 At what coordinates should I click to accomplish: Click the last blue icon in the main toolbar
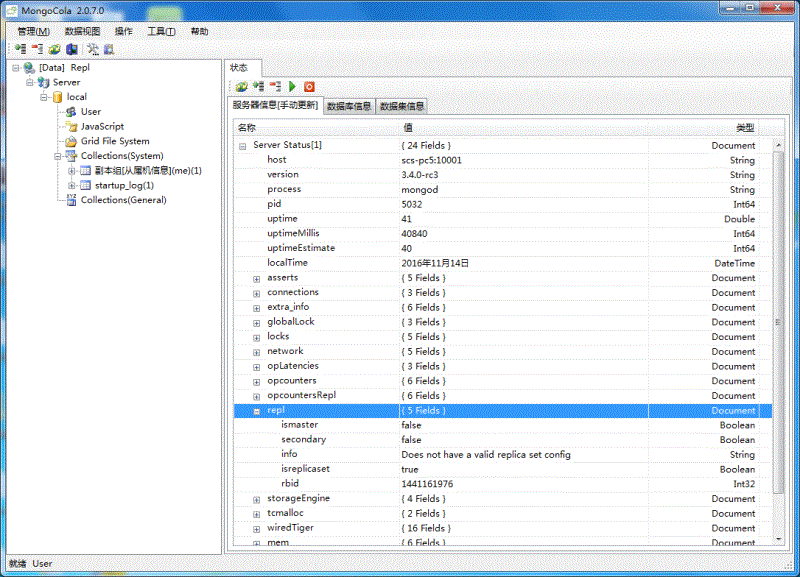click(109, 49)
